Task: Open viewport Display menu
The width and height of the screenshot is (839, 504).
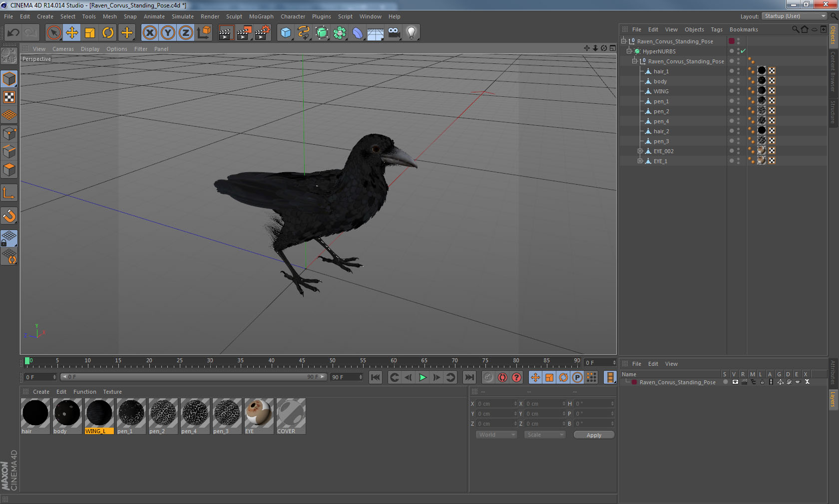Action: tap(90, 49)
